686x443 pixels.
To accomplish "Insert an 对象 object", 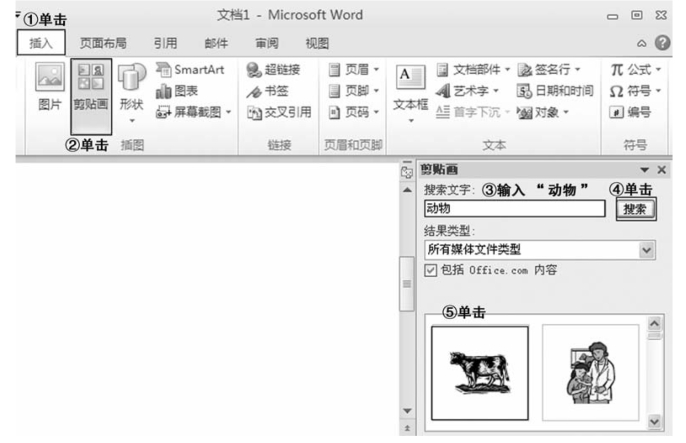I will tap(543, 112).
